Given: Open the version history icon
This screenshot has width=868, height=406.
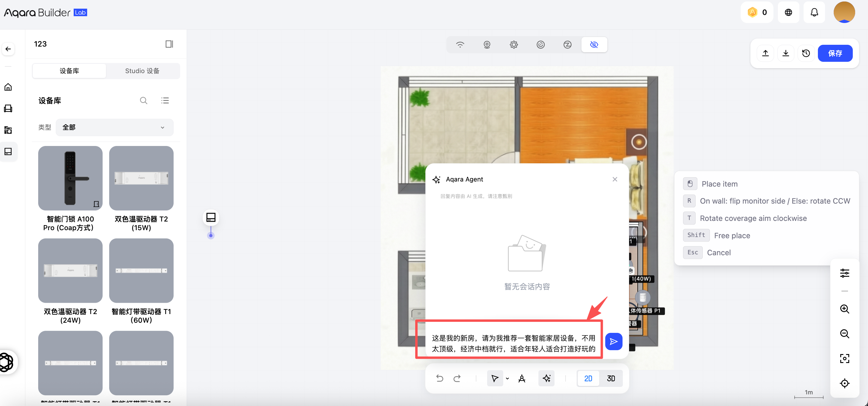Looking at the screenshot, I should click(806, 53).
